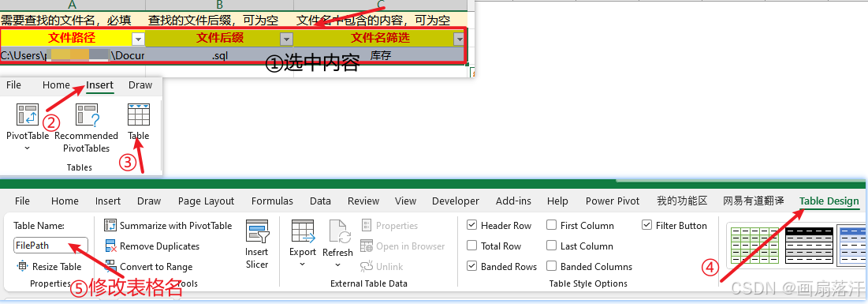Insert a Slicer for the table
This screenshot has height=304, width=868.
point(257,245)
